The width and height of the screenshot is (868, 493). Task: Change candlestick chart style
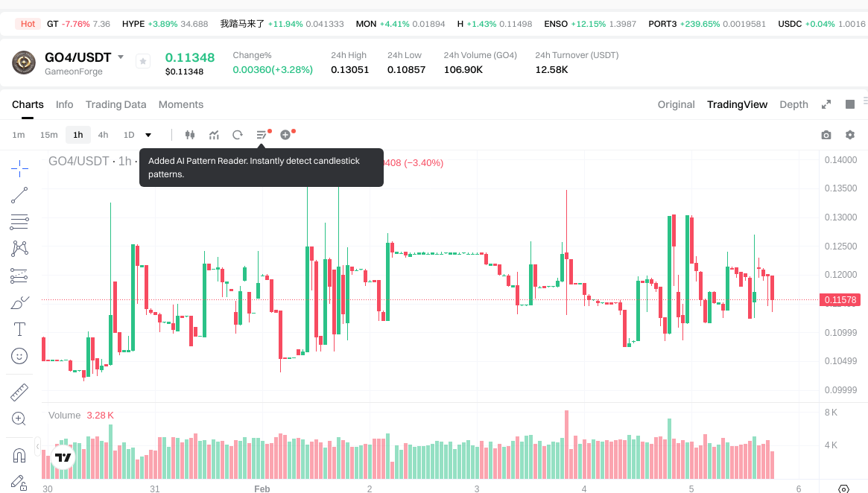(x=189, y=135)
